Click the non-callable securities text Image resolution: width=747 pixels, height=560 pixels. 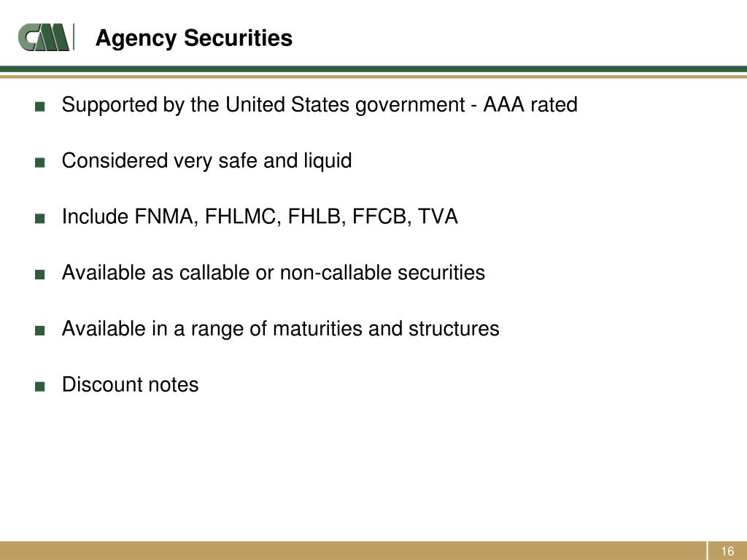[x=382, y=273]
